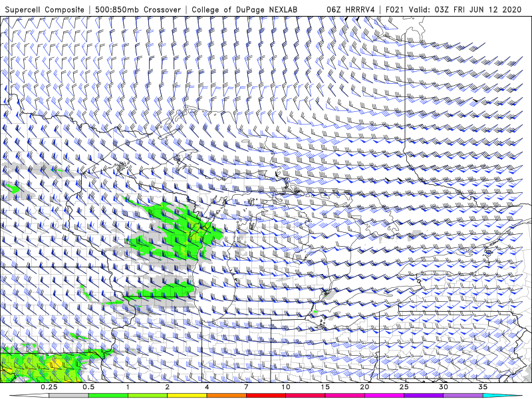Click the colorbar label 20

(364, 387)
